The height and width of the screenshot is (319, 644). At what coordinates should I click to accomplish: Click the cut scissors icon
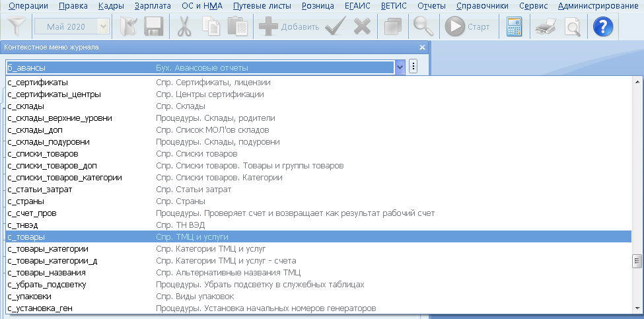click(x=183, y=27)
